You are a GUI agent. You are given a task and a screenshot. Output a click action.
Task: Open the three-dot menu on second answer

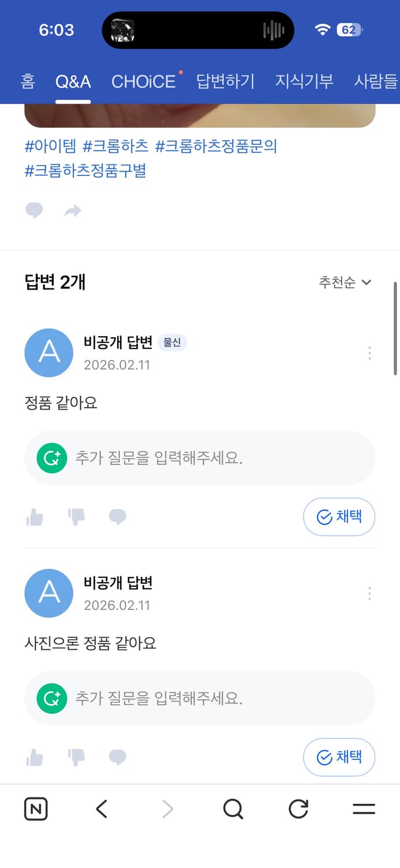click(369, 593)
